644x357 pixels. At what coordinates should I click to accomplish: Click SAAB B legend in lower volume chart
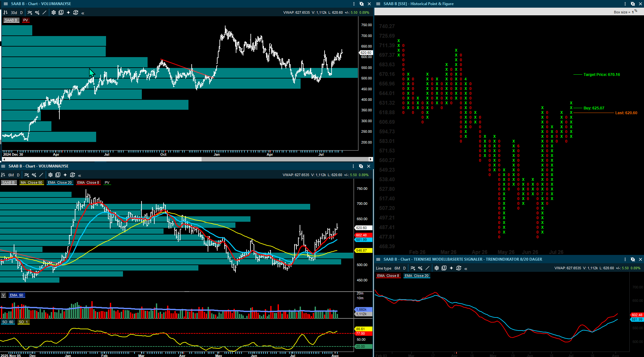[8, 182]
